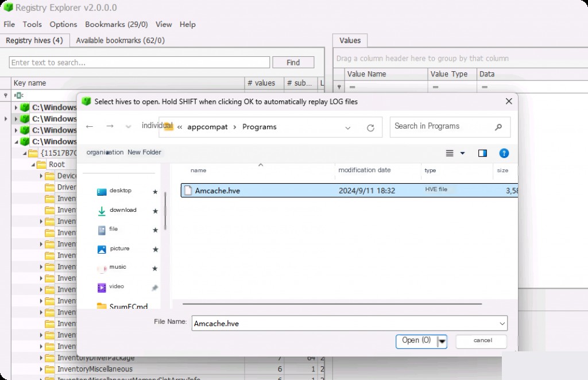588x380 pixels.
Task: Open the Help menu in Registry Explorer
Action: coord(188,24)
